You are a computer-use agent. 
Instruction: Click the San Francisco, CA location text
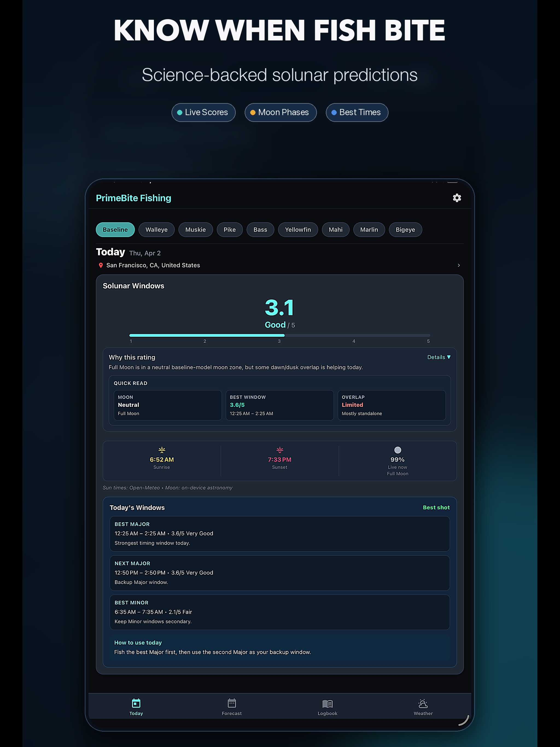coord(153,265)
